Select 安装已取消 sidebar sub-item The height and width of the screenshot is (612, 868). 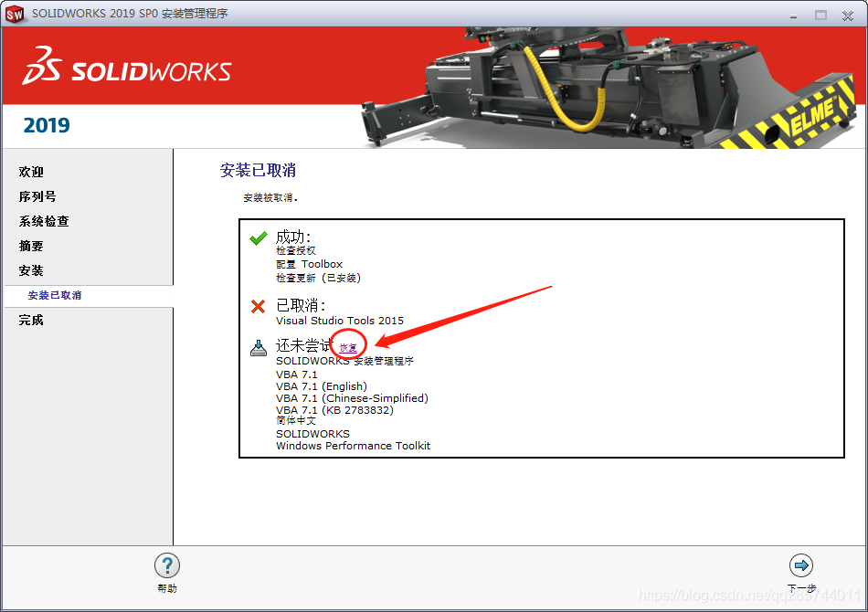55,295
